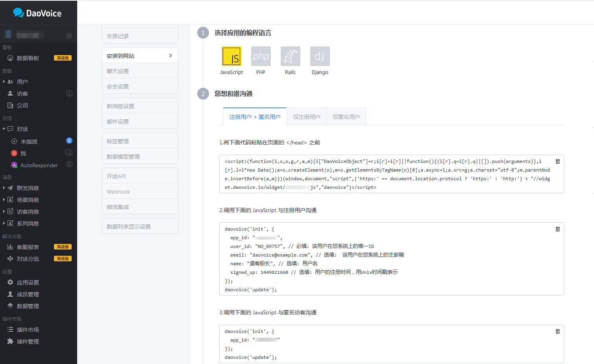Switch to the 仅匿名用户 tab
Viewport: 594px width, 364px height.
346,117
